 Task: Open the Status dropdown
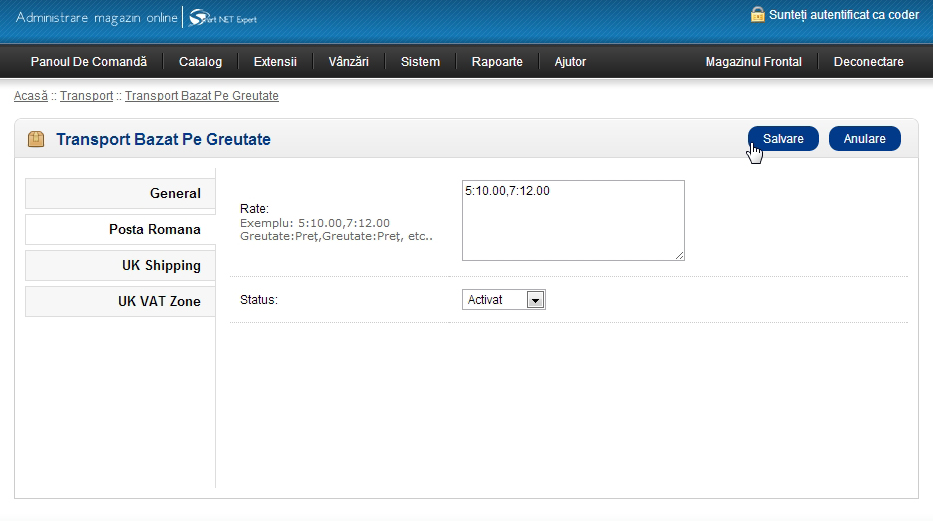[x=505, y=300]
